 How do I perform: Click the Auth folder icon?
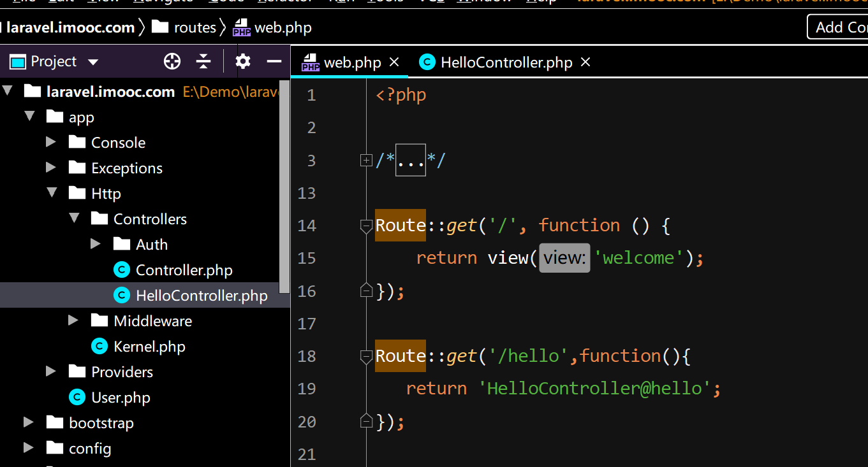pos(122,243)
